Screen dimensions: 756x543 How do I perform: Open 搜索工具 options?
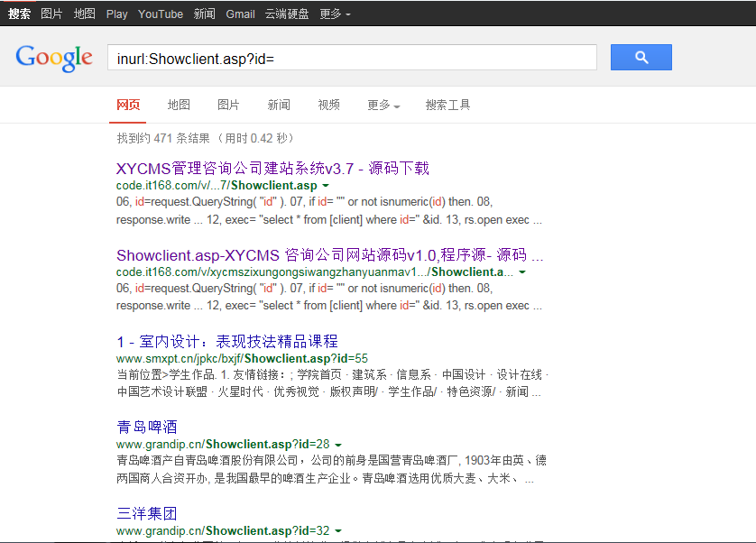point(447,105)
